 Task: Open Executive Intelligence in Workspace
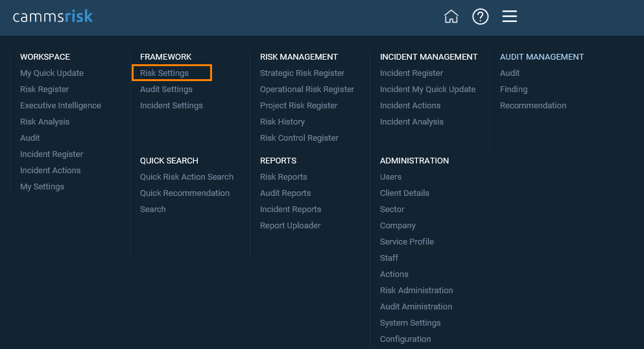(x=60, y=106)
